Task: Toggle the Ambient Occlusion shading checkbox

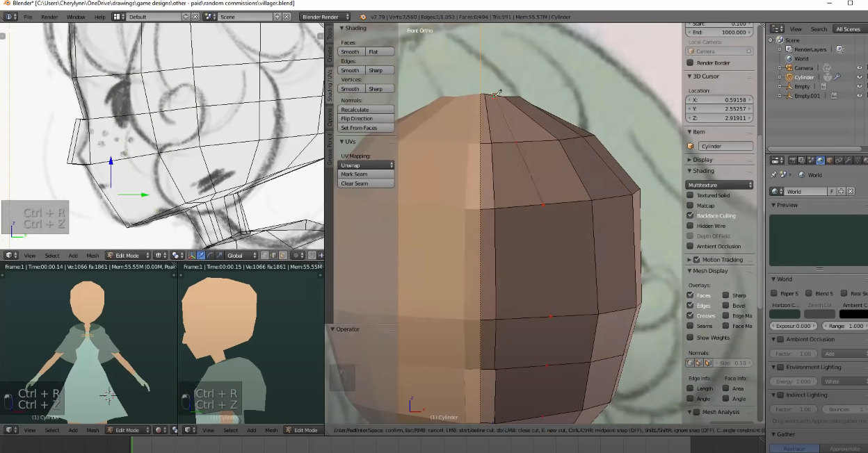Action: pos(690,246)
